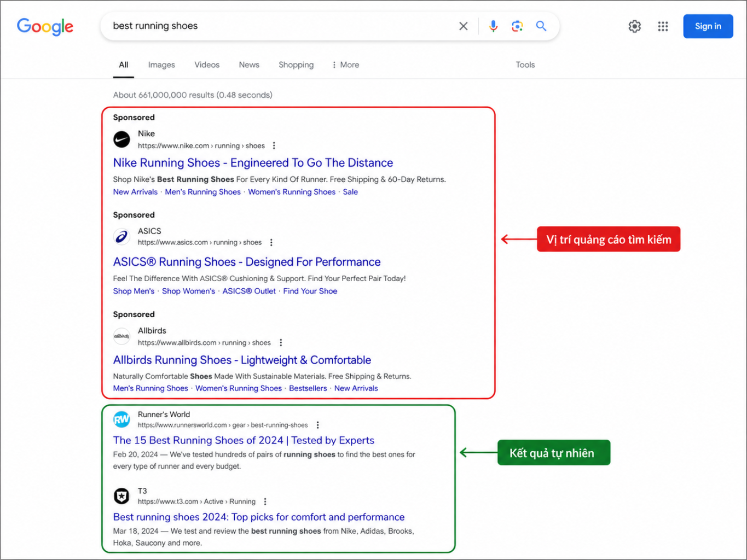
Task: Go to the Shopping tab
Action: tap(296, 65)
